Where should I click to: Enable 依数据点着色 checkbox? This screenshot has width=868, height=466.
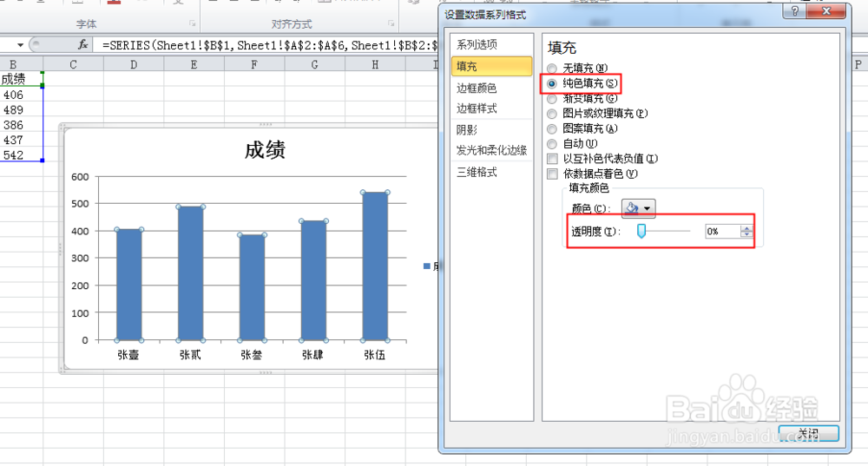click(x=552, y=174)
